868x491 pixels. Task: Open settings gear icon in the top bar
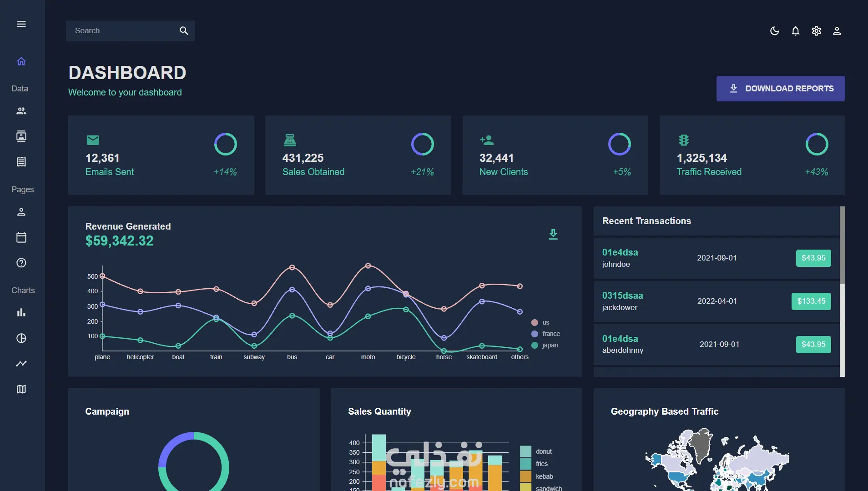(x=816, y=31)
